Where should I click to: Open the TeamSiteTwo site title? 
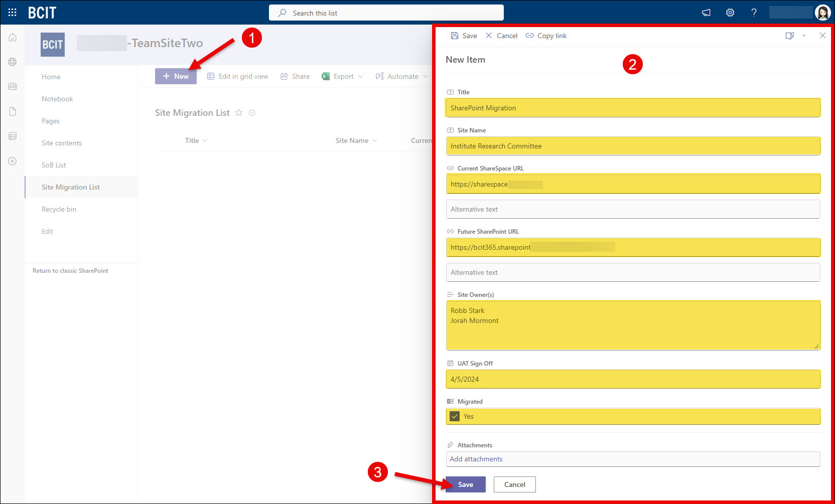(140, 43)
